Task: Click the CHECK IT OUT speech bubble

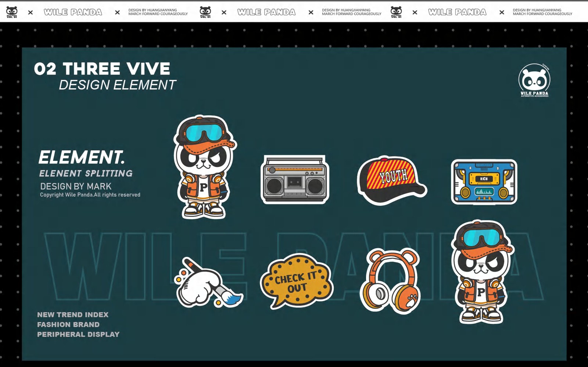Action: tap(296, 281)
